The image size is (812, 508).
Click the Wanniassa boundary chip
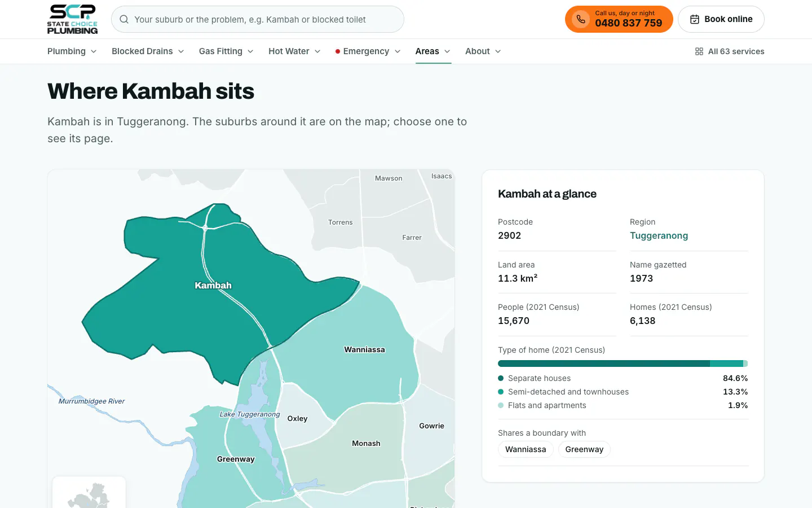click(526, 449)
